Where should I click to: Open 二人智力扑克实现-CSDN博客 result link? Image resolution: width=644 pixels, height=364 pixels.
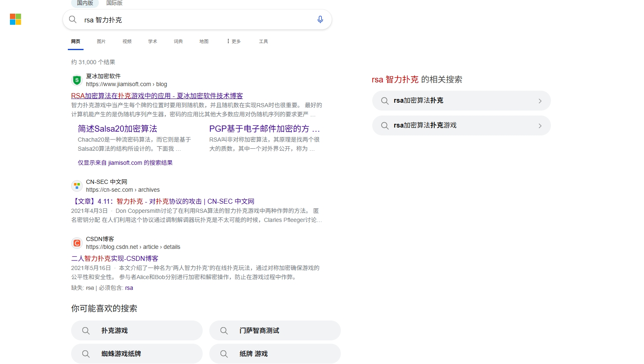coord(115,258)
